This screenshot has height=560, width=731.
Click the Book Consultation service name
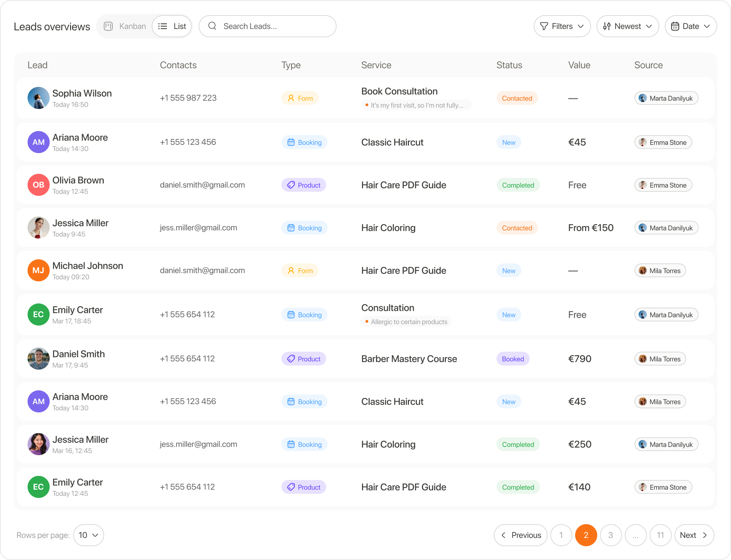399,91
